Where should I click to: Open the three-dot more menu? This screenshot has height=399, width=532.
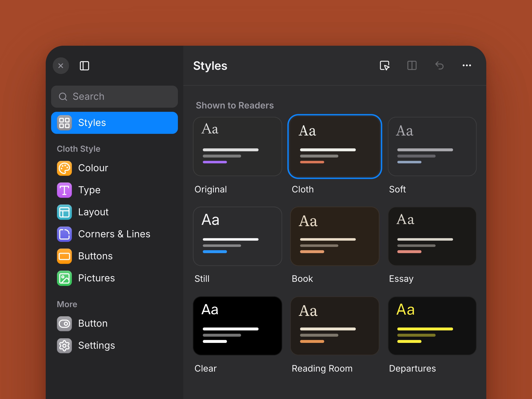tap(467, 65)
